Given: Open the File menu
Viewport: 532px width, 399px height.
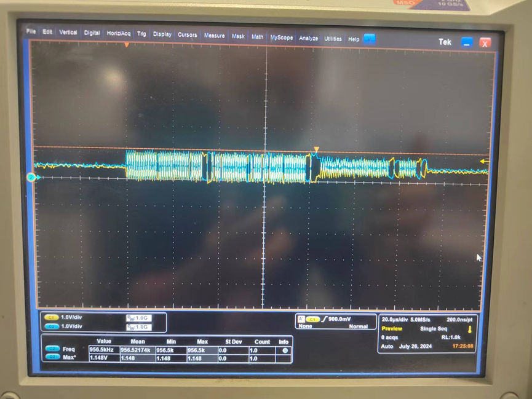Looking at the screenshot, I should (x=31, y=31).
